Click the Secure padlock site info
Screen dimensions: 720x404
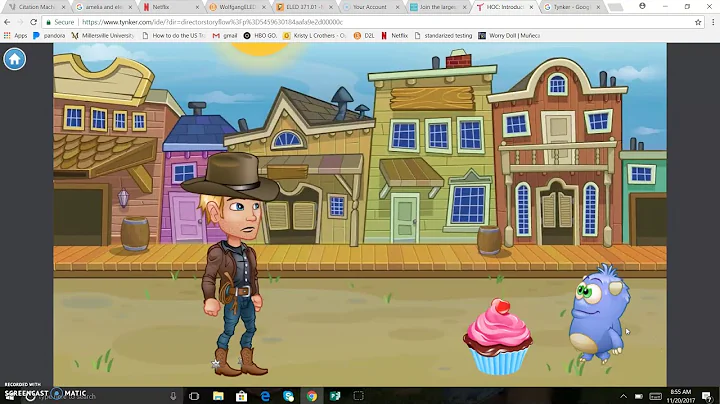(60, 22)
